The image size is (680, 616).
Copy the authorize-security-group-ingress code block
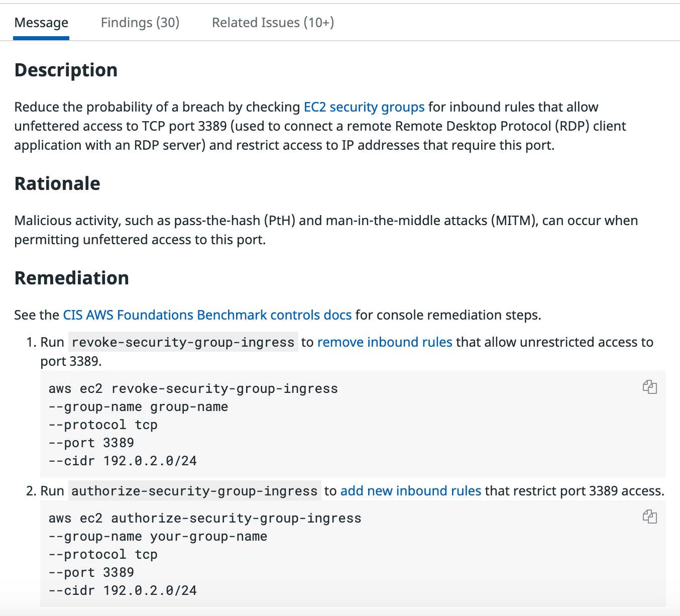tap(650, 517)
